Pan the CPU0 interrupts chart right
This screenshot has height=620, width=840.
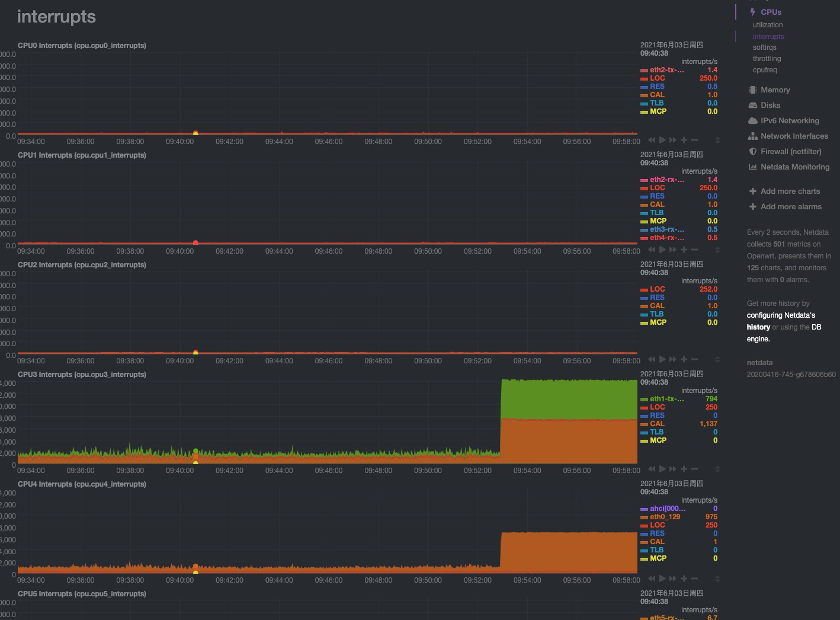pos(673,140)
